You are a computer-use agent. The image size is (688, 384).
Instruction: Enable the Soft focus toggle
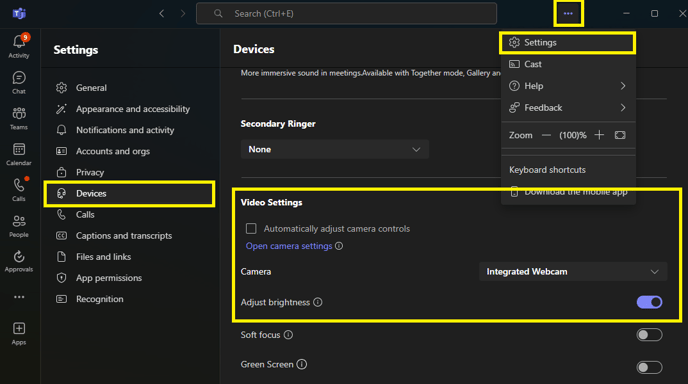pos(649,335)
